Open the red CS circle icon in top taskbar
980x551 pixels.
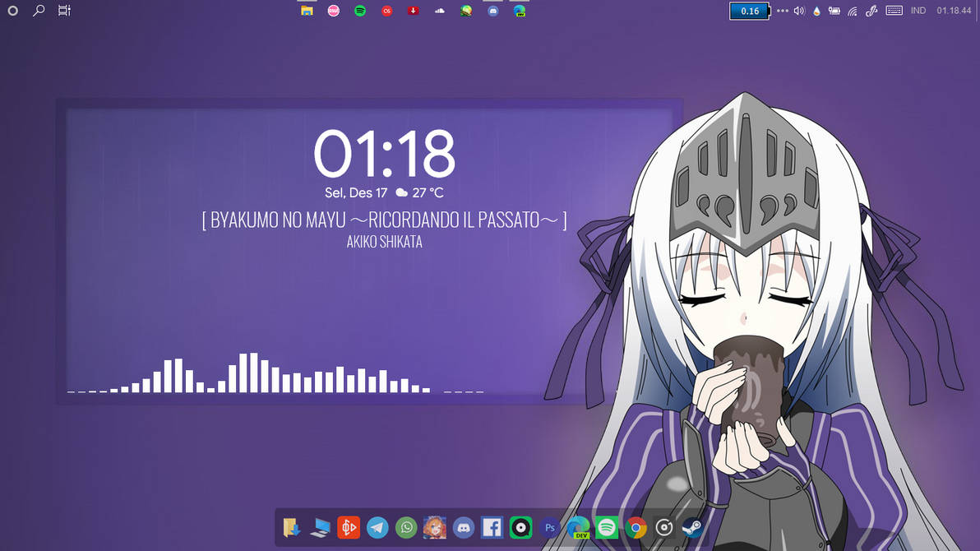[x=387, y=11]
